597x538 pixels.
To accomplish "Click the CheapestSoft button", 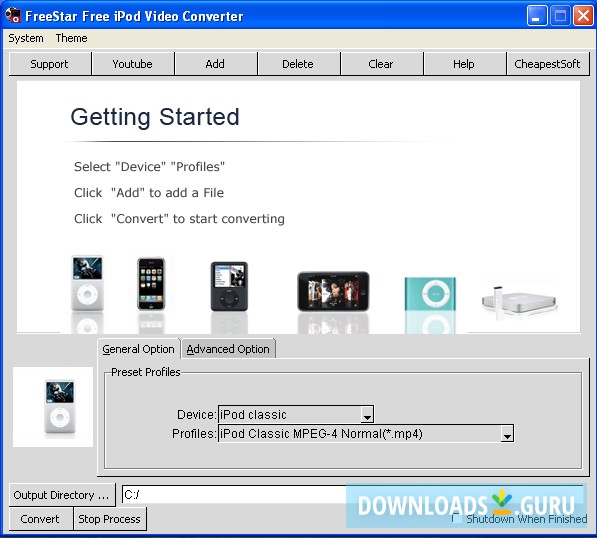I will point(547,64).
